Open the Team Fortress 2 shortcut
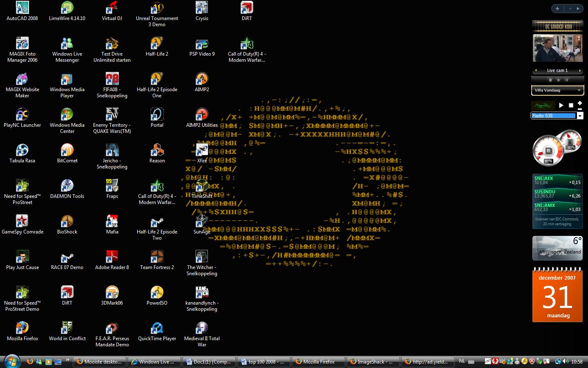Image resolution: width=588 pixels, height=368 pixels. (x=157, y=257)
